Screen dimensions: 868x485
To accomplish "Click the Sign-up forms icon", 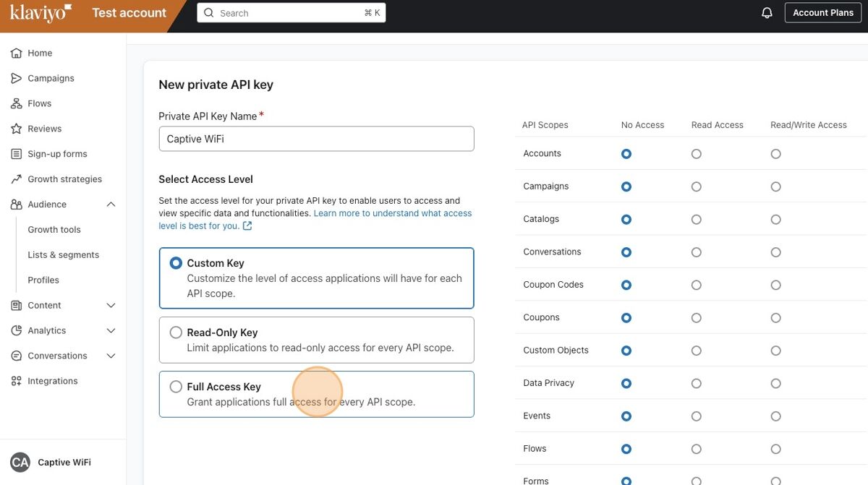I will point(17,154).
